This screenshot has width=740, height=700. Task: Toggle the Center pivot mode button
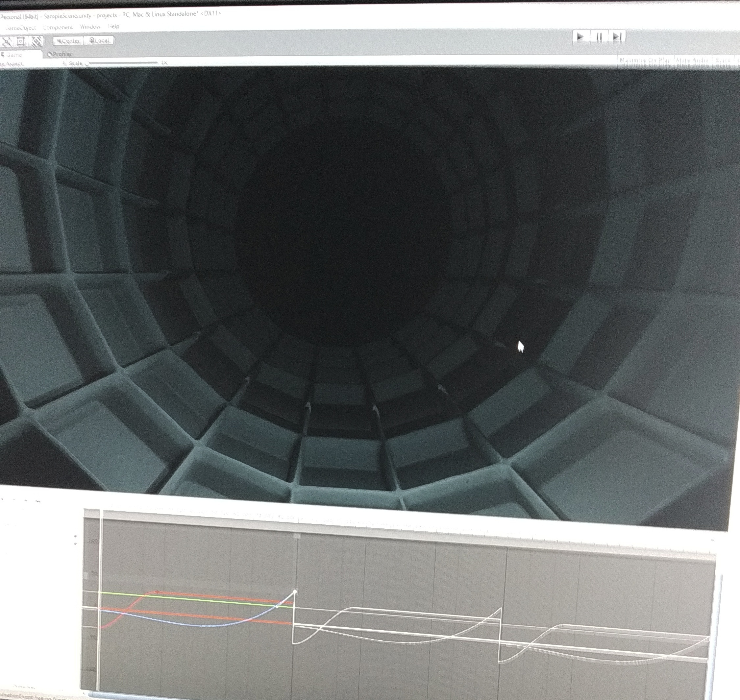[68, 41]
